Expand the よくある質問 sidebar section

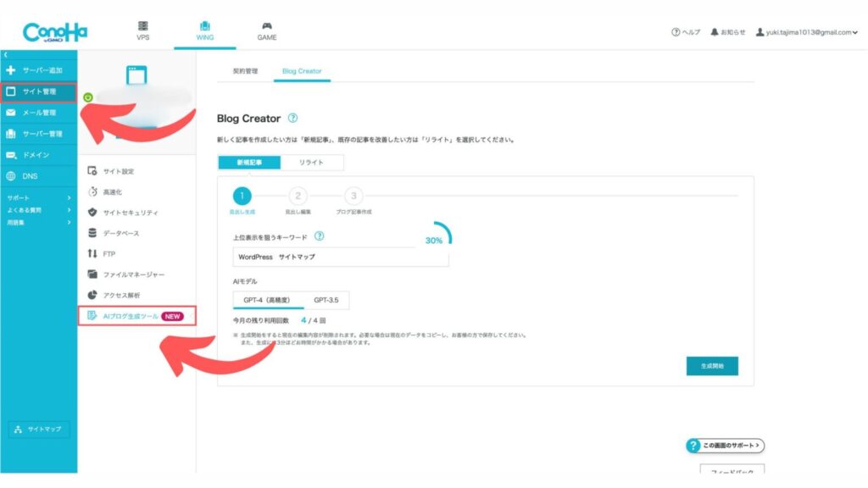(39, 210)
